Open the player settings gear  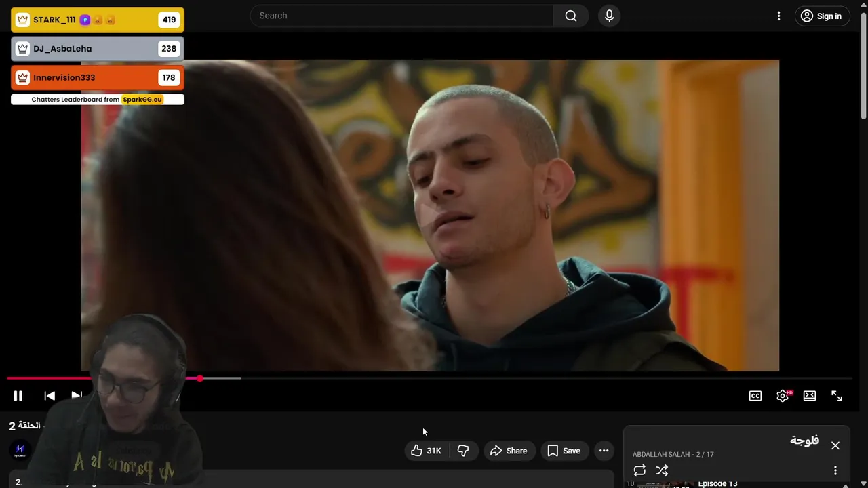point(783,396)
